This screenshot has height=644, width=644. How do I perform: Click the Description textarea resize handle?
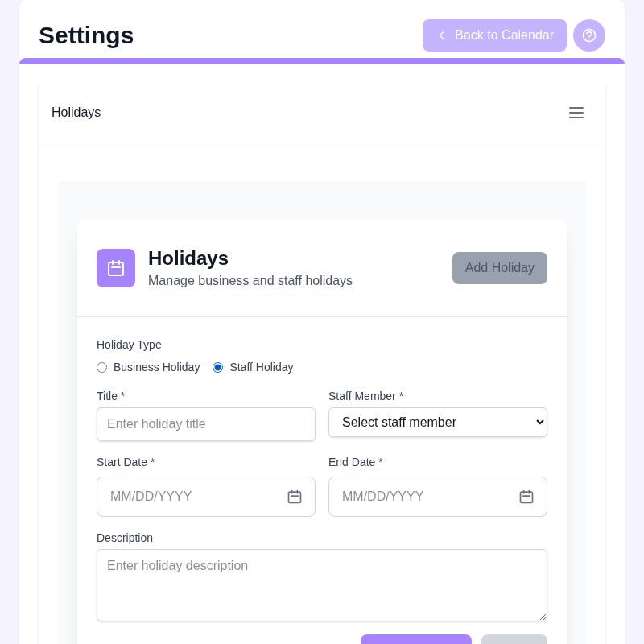click(x=543, y=617)
